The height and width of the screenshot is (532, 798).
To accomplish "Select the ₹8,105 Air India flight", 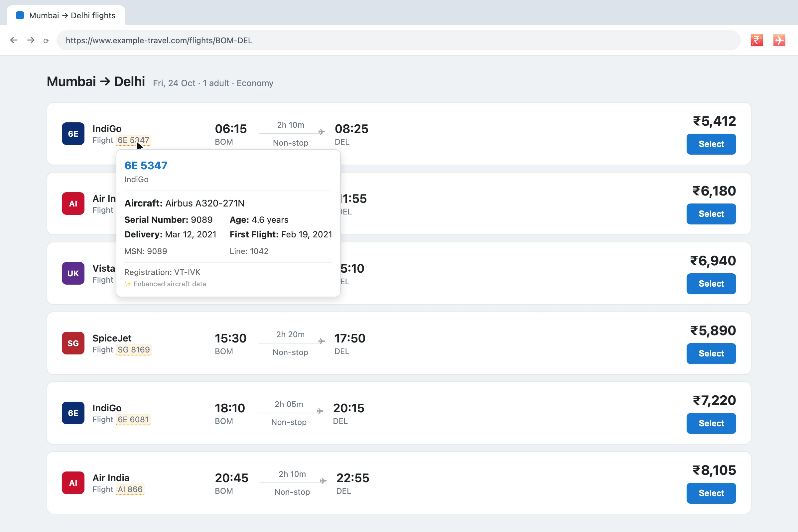I will click(x=711, y=493).
